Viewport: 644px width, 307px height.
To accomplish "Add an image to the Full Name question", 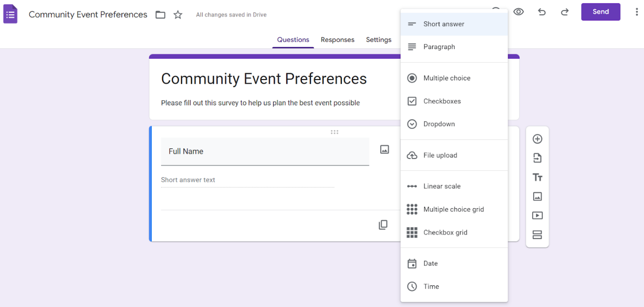I will click(x=384, y=149).
